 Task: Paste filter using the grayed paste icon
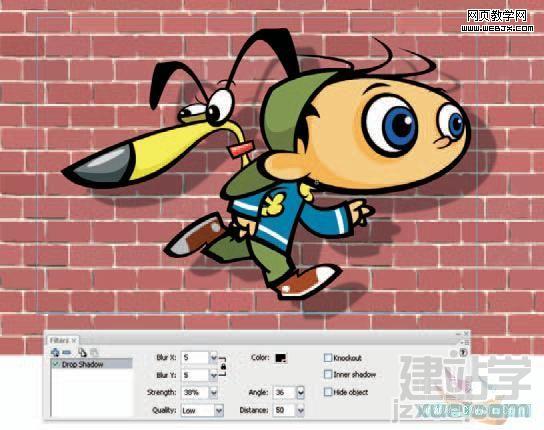pyautogui.click(x=94, y=353)
